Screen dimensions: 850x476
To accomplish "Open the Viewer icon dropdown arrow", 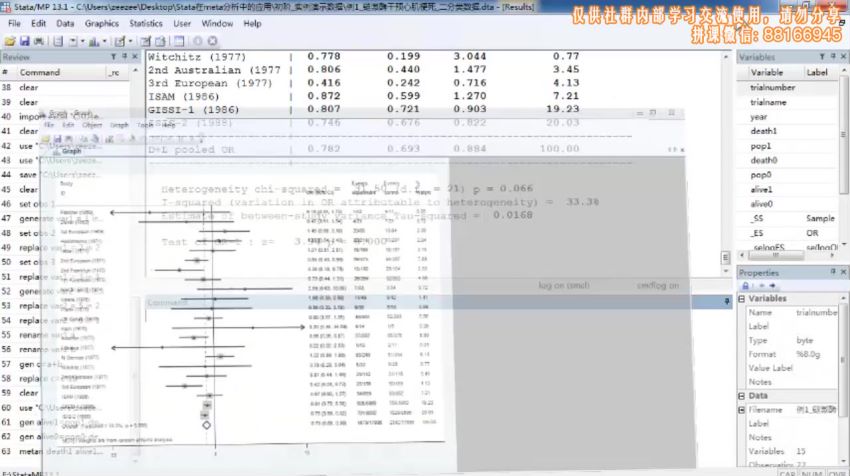I will (x=82, y=41).
